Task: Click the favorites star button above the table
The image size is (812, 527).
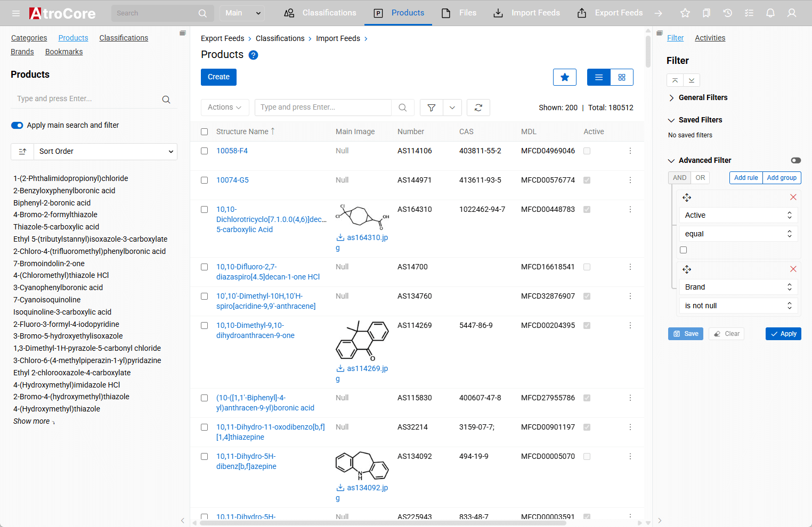Action: [x=565, y=77]
